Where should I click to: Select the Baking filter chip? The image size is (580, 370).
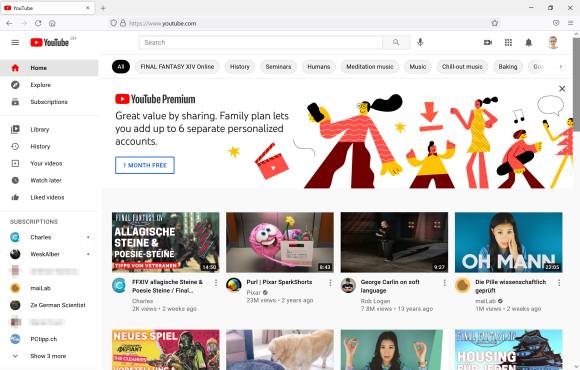[x=508, y=67]
